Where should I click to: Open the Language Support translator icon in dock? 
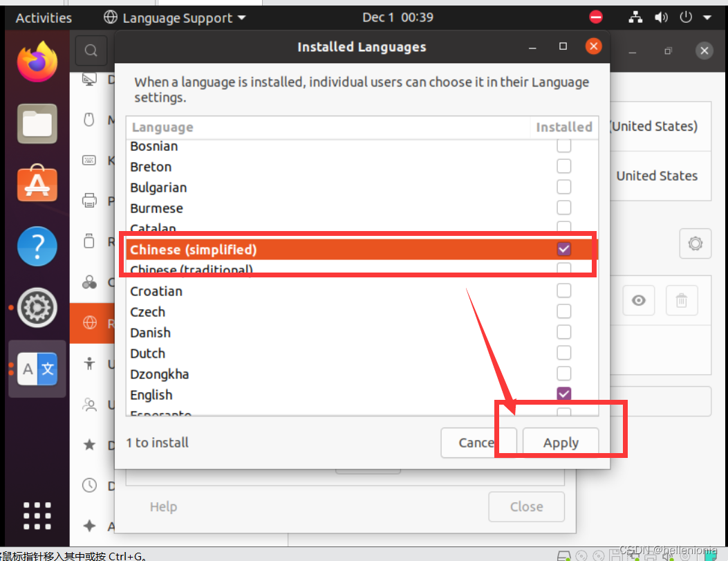[37, 369]
